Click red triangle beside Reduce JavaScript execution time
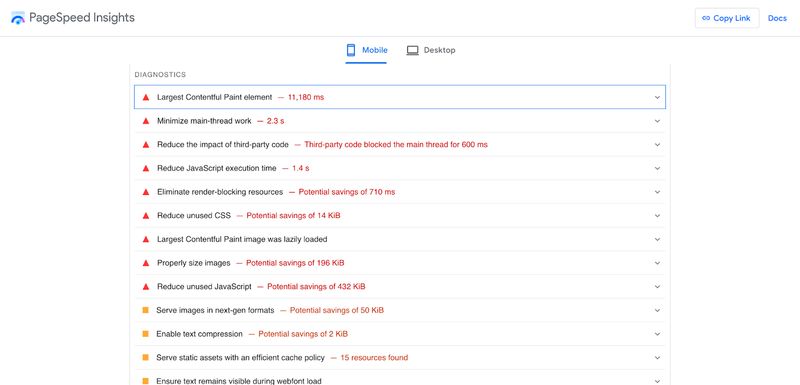The width and height of the screenshot is (800, 385). tap(146, 168)
